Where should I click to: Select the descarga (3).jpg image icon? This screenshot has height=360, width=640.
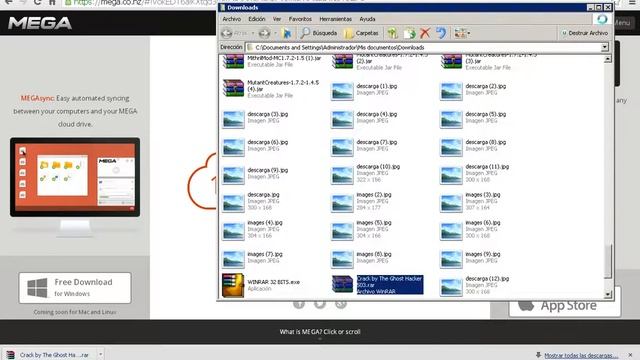233,119
